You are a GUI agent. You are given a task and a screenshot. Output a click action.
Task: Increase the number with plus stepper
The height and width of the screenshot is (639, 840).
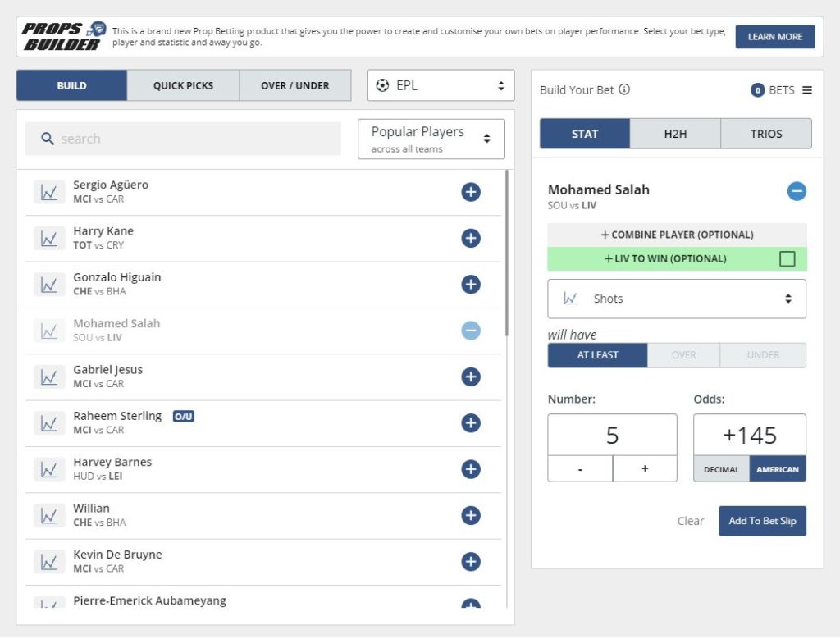point(645,468)
